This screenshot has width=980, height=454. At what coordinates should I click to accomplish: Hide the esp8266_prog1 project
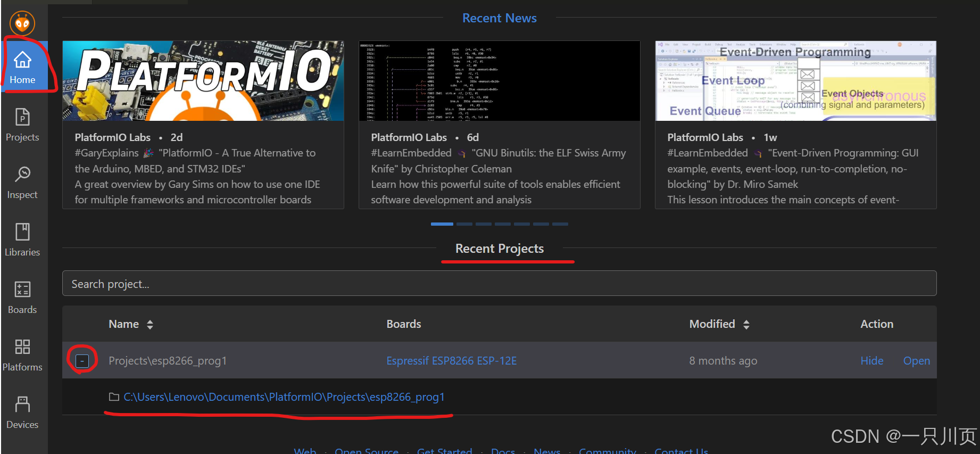(871, 361)
